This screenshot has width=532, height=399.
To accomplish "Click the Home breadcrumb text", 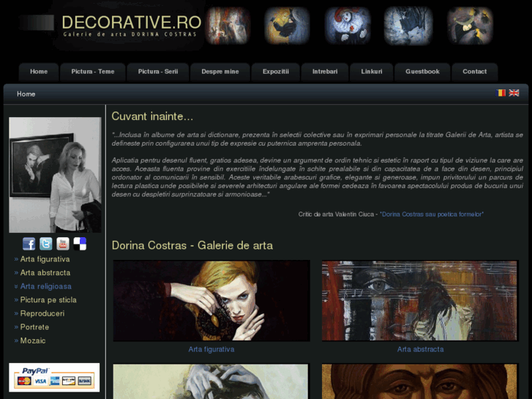I will (26, 94).
